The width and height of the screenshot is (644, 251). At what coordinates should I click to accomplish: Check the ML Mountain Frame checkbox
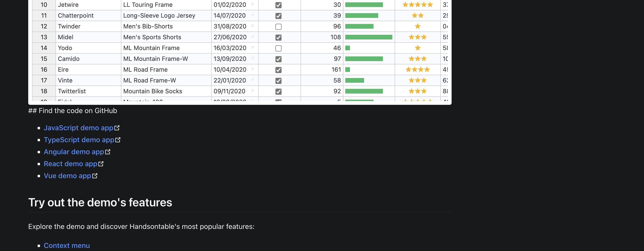coord(278,48)
